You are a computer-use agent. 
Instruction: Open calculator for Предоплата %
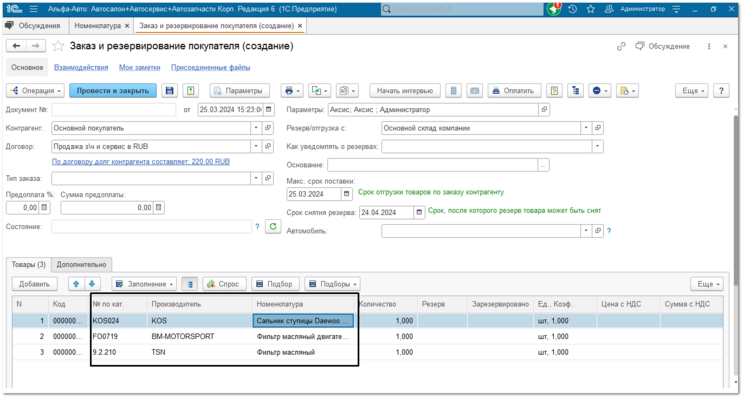(x=44, y=208)
